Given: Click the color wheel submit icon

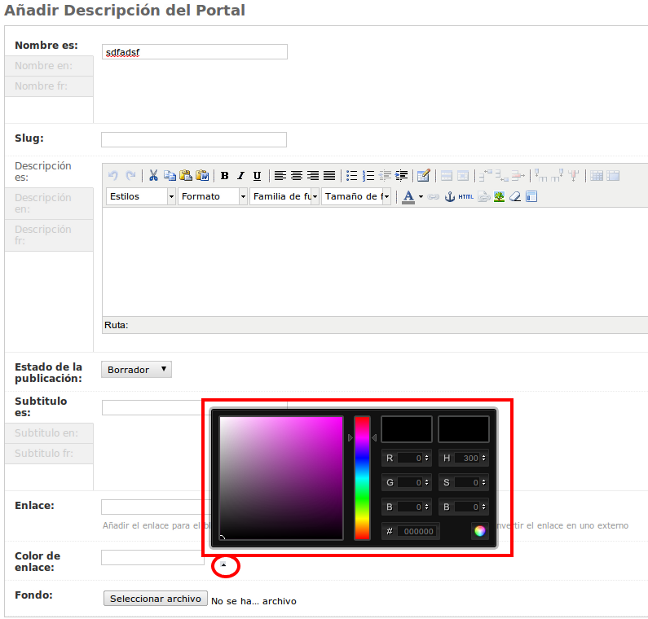Looking at the screenshot, I should 480,531.
